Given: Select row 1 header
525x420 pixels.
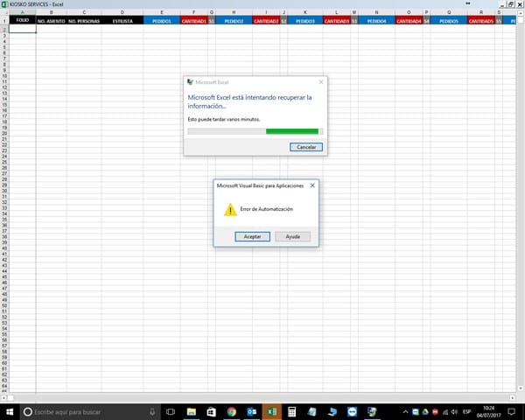Looking at the screenshot, I should (x=4, y=20).
